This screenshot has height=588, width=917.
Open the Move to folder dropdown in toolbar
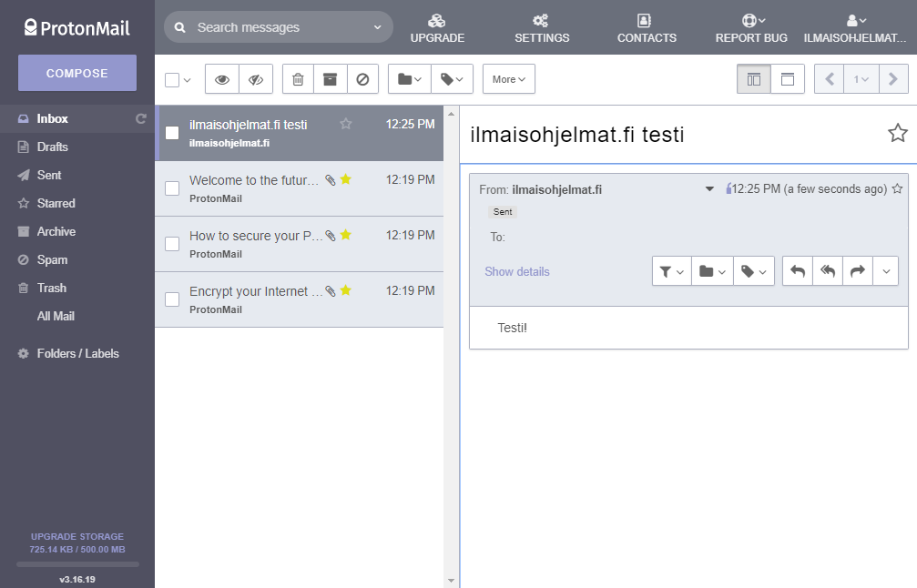coord(410,79)
